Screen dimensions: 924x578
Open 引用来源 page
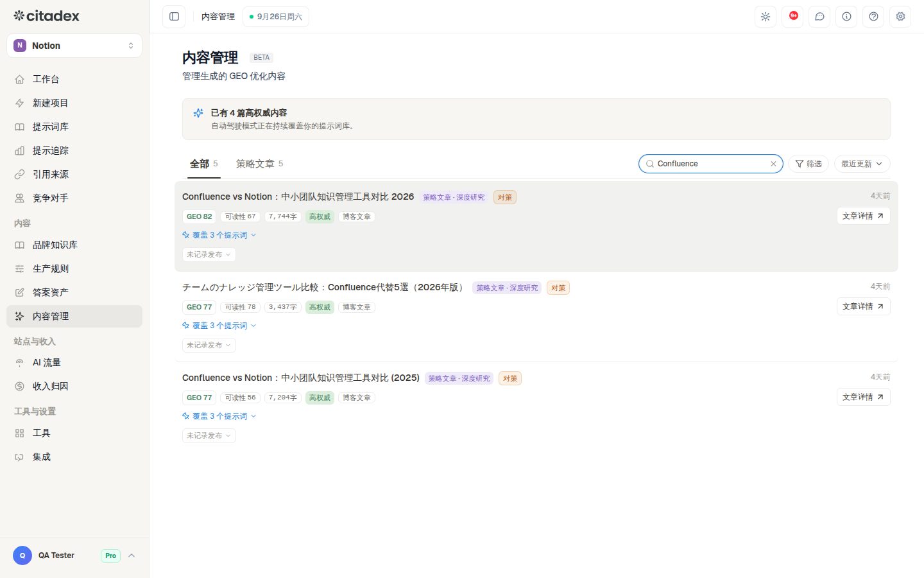[74, 174]
